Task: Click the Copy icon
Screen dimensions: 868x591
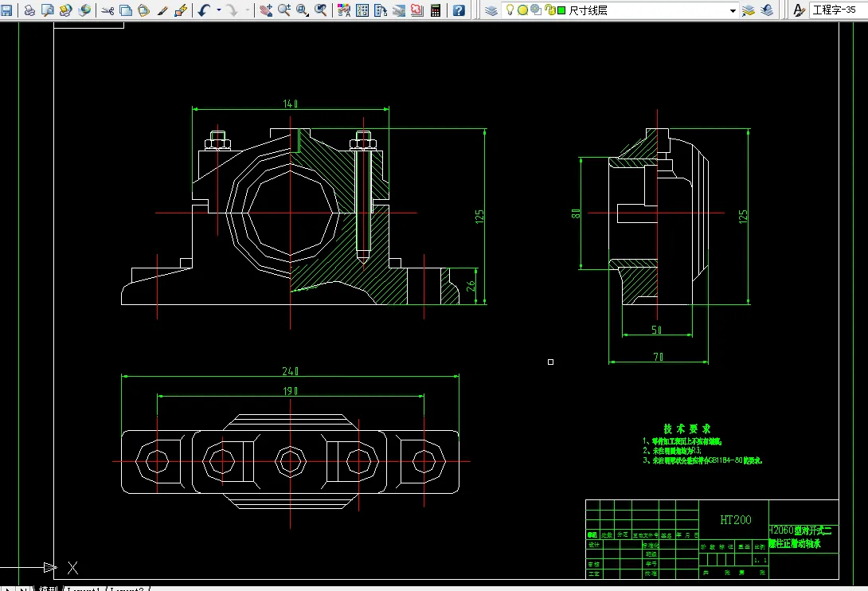Action: click(126, 10)
